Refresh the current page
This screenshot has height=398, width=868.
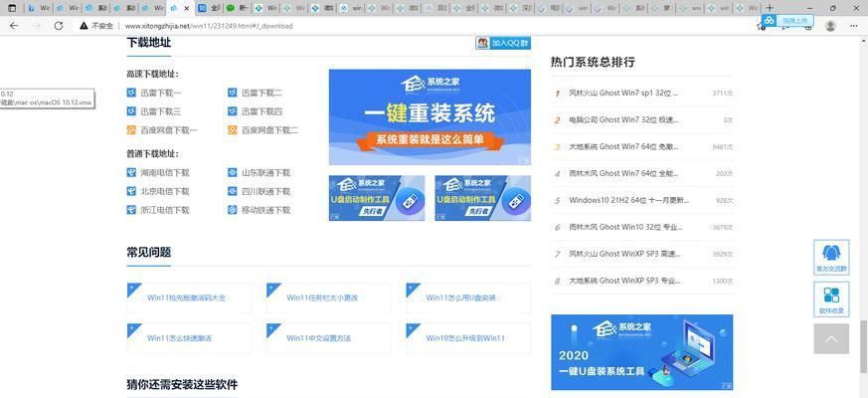tap(59, 26)
